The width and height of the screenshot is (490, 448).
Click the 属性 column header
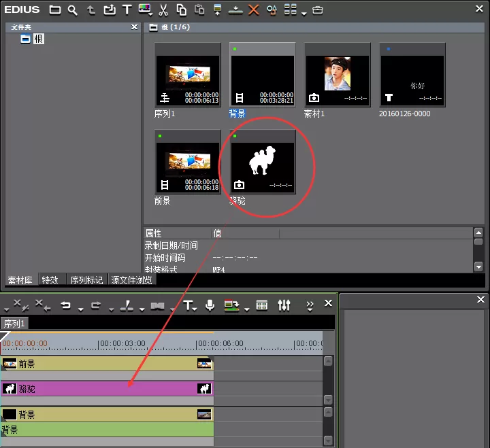[x=178, y=233]
